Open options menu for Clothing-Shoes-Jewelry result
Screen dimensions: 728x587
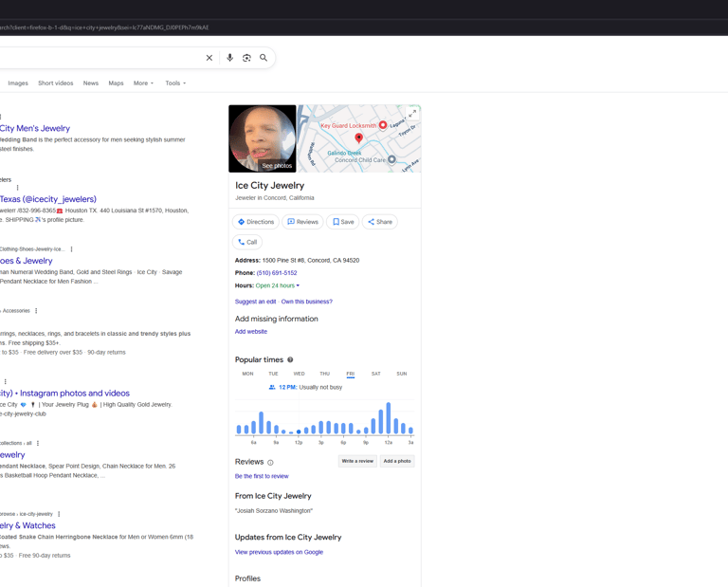[71, 248]
